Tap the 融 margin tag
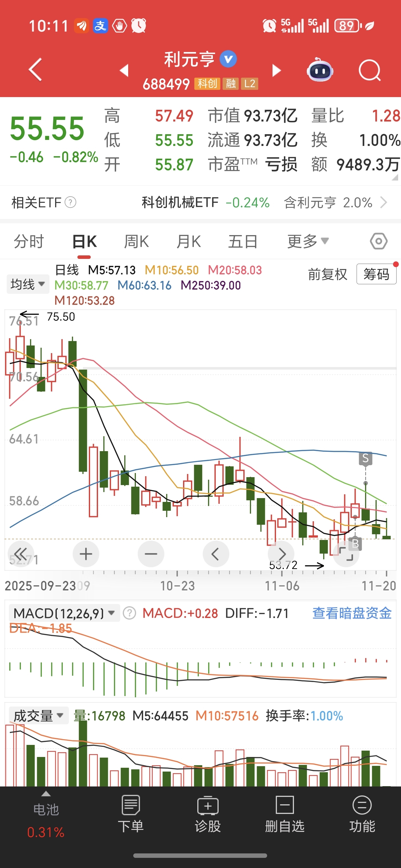The image size is (401, 868). (231, 83)
